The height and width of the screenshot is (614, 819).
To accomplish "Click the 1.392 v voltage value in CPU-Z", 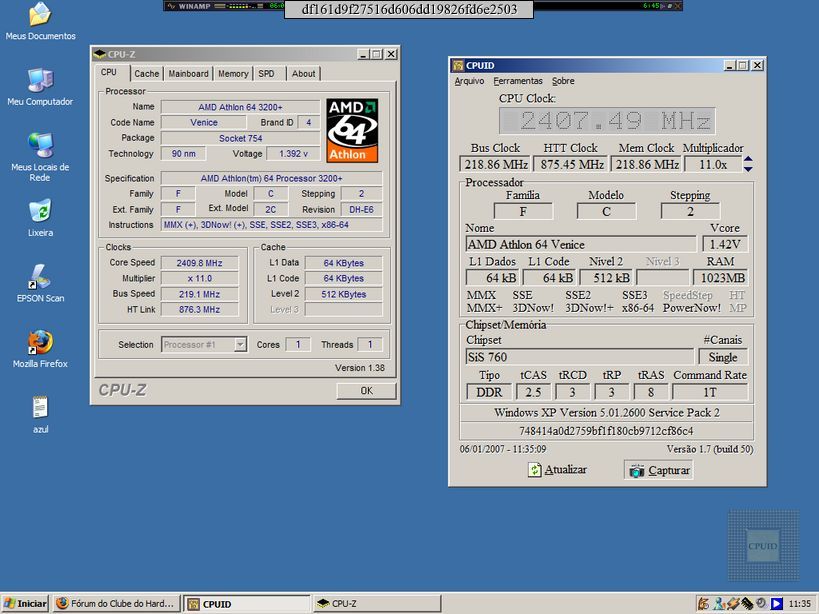I will pos(293,154).
